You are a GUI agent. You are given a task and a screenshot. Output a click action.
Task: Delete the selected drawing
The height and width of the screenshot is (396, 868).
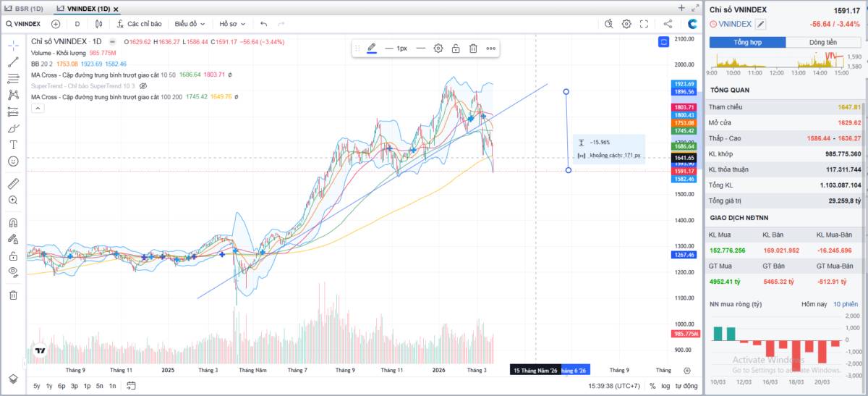coord(473,48)
